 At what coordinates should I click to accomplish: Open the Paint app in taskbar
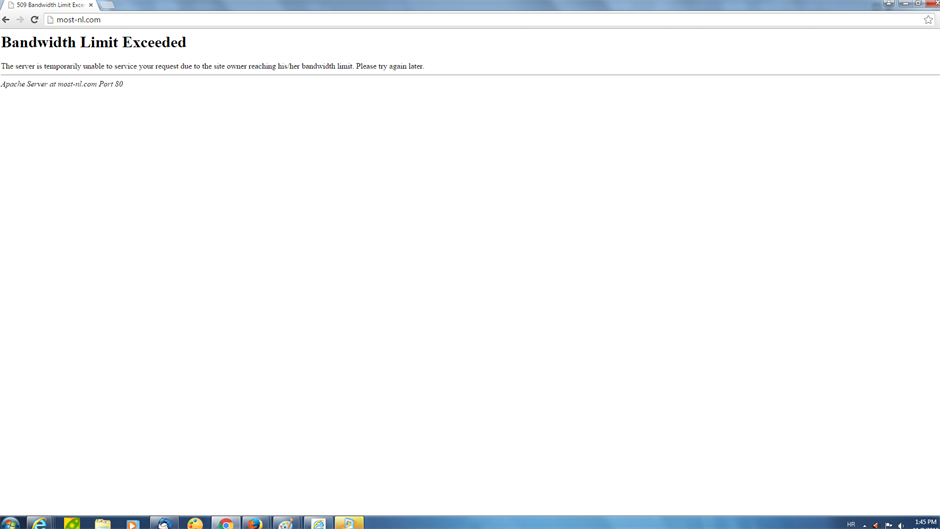click(x=287, y=523)
